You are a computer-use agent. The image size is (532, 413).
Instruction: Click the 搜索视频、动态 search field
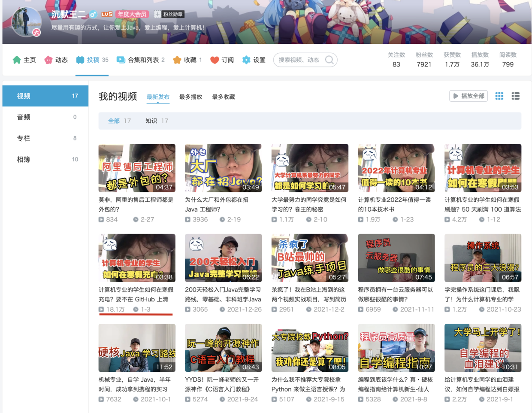click(x=299, y=60)
